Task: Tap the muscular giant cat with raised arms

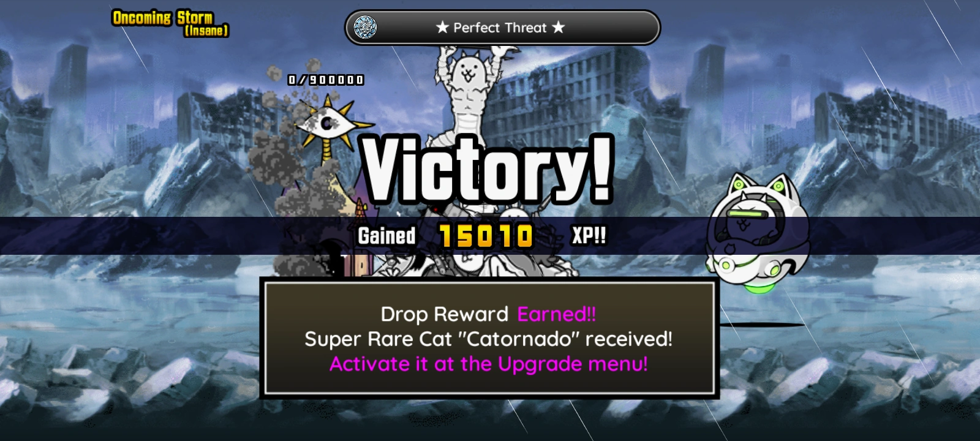Action: point(469,92)
